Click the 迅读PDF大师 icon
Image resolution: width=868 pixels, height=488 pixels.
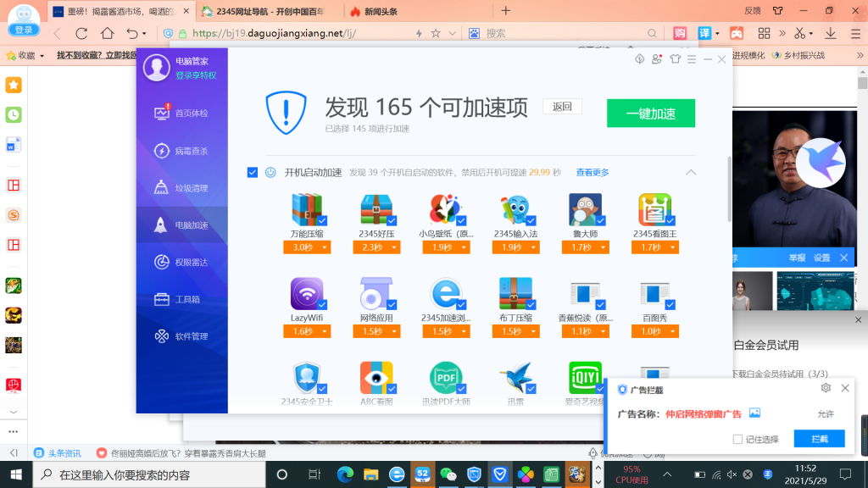(446, 377)
